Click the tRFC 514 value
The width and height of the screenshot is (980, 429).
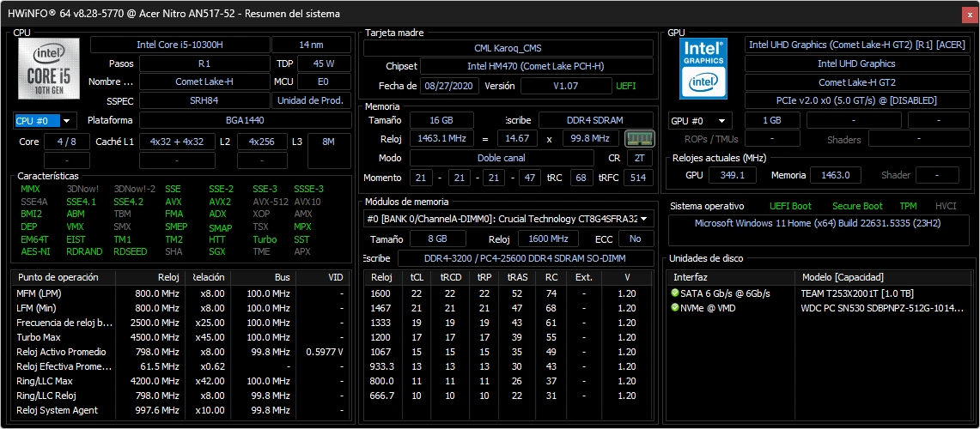[x=638, y=178]
